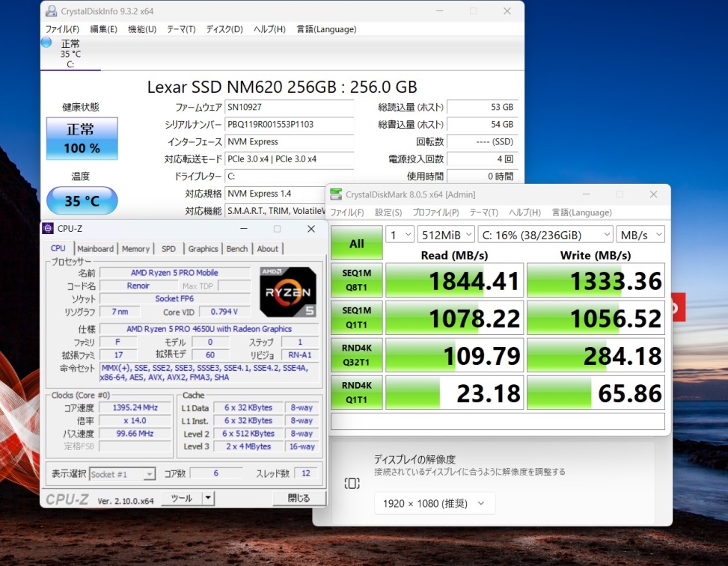Click the 65.86 random write result
728x566 pixels.
pos(596,393)
